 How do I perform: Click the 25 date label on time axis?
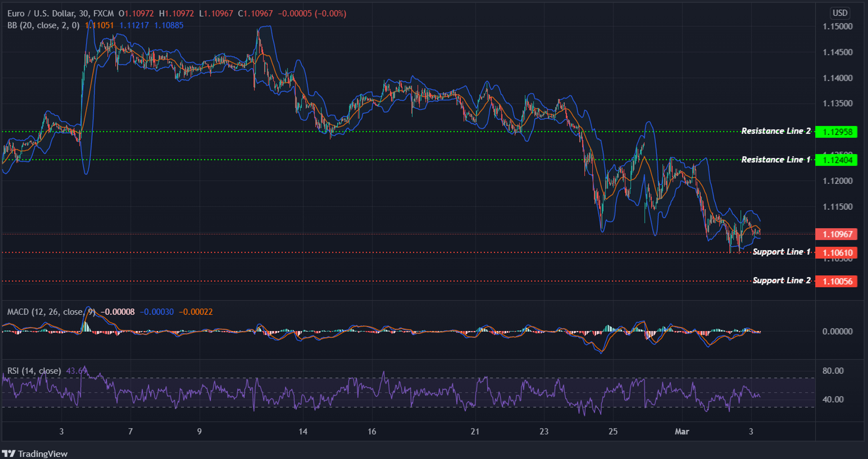click(x=613, y=431)
